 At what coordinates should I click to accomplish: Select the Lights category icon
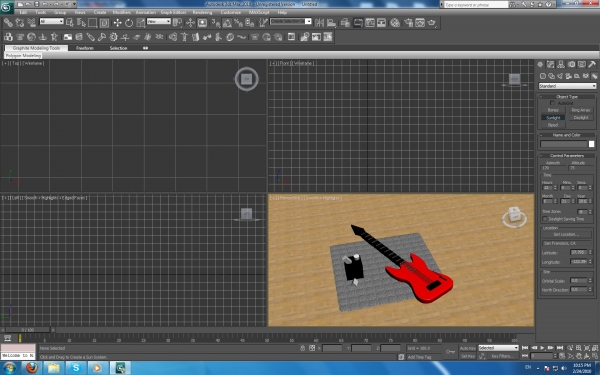click(x=560, y=76)
